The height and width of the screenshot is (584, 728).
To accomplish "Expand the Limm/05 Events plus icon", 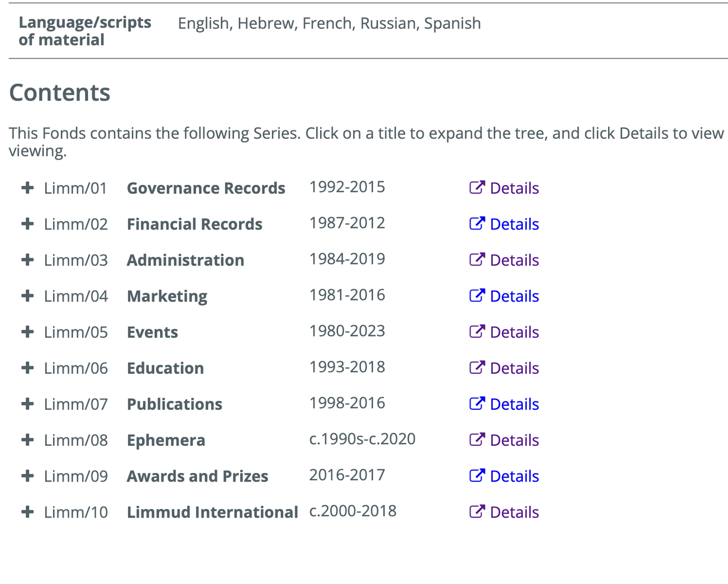I will tap(27, 332).
